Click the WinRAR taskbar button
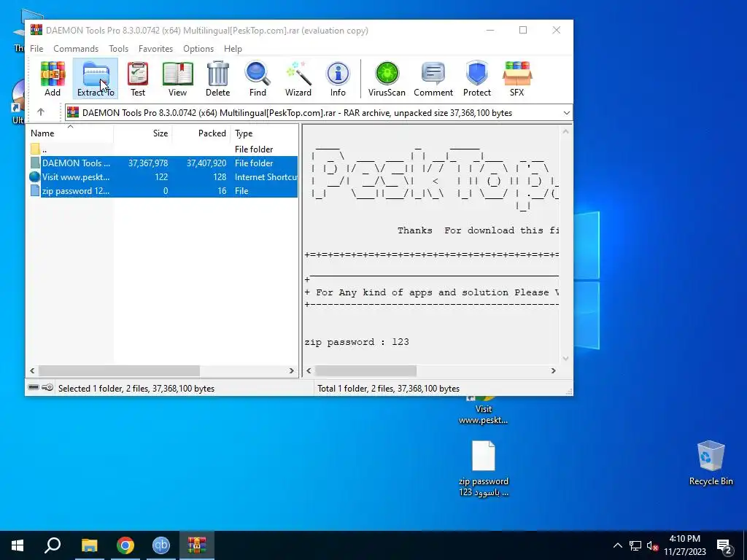Viewport: 747px width, 560px height. [x=197, y=545]
